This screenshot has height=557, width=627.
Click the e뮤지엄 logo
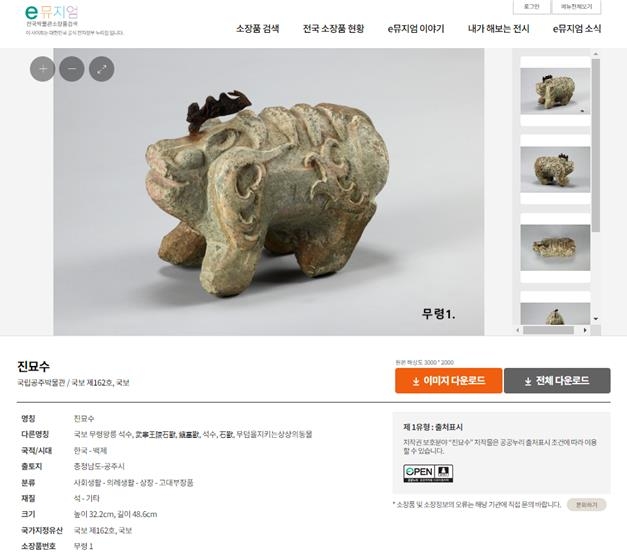(52, 13)
